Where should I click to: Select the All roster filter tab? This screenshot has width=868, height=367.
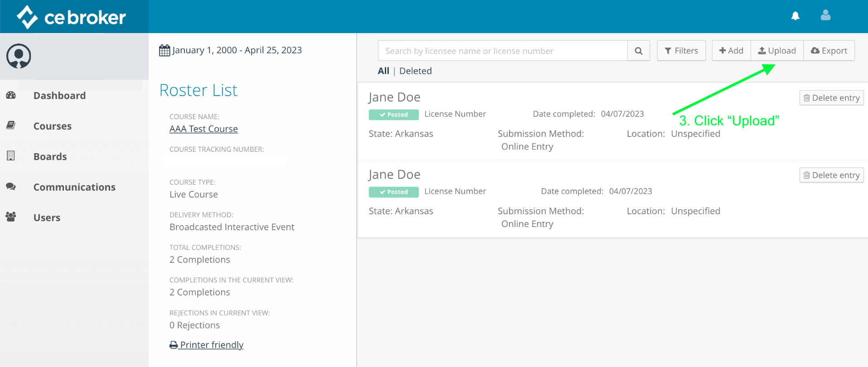pos(383,71)
